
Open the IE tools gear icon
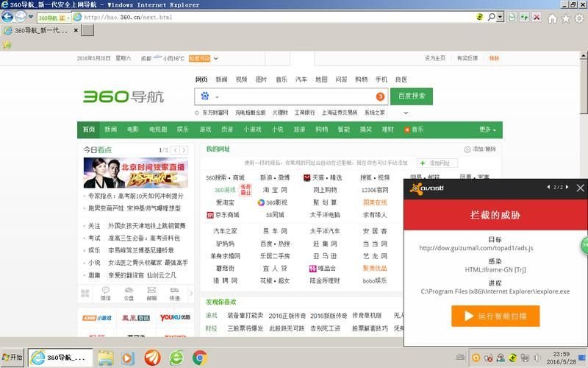click(579, 18)
